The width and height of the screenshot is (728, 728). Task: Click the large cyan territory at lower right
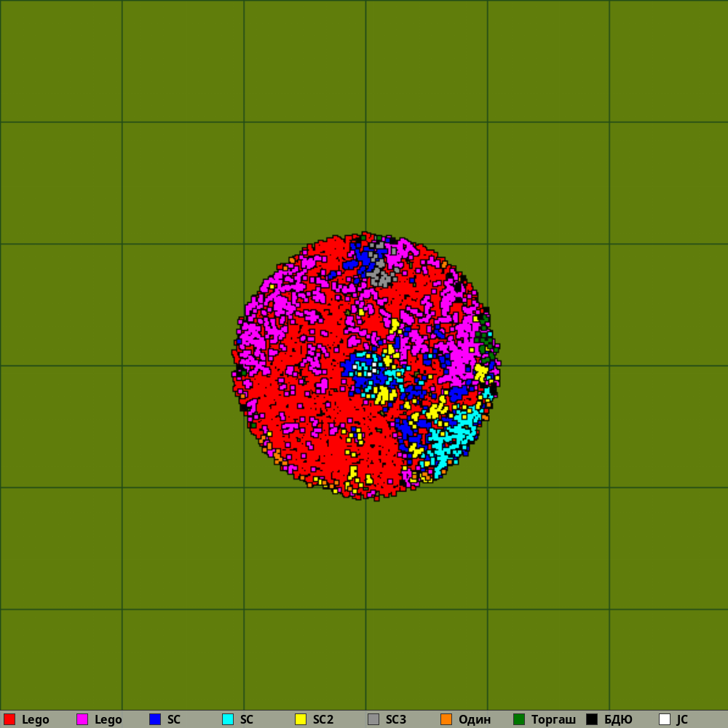451,437
